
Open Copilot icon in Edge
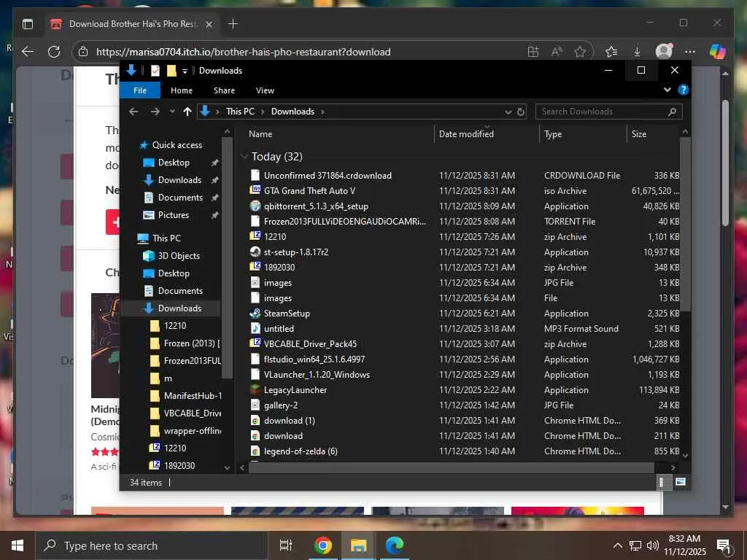[x=718, y=51]
